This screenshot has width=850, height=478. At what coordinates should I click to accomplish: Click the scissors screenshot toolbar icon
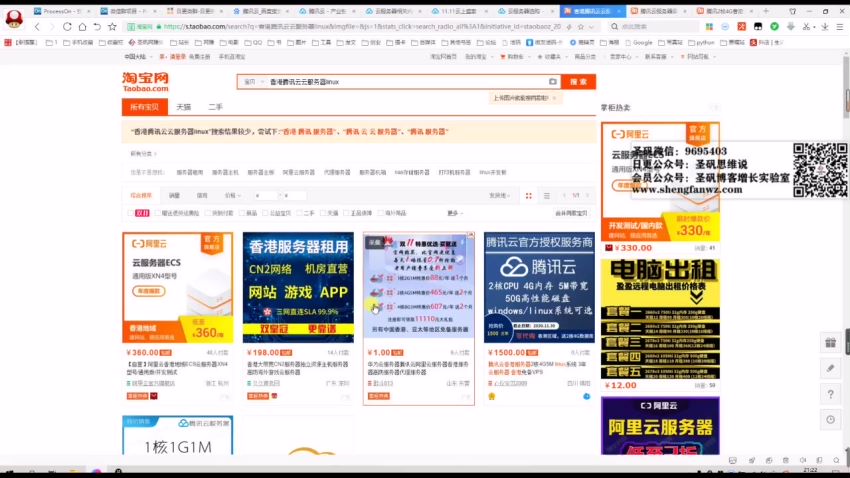click(x=807, y=27)
